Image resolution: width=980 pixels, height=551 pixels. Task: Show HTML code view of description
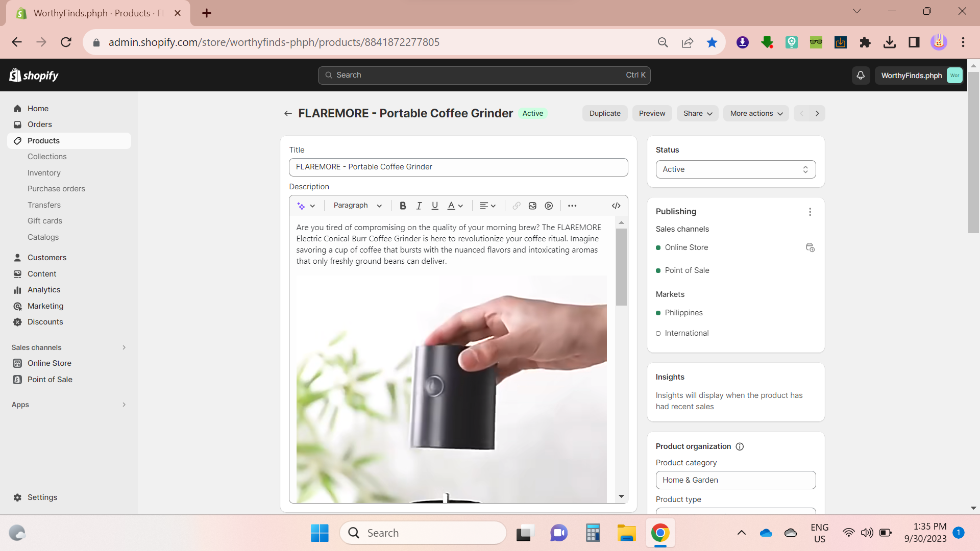616,206
